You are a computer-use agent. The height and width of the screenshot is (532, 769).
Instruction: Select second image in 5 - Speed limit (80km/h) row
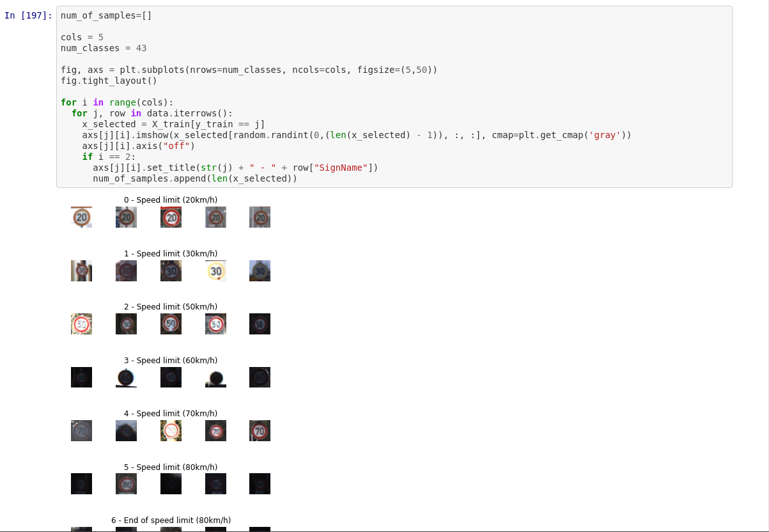(x=126, y=484)
